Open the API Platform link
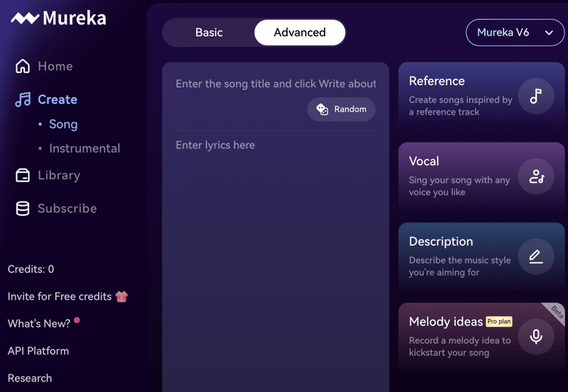This screenshot has width=568, height=392. click(38, 351)
